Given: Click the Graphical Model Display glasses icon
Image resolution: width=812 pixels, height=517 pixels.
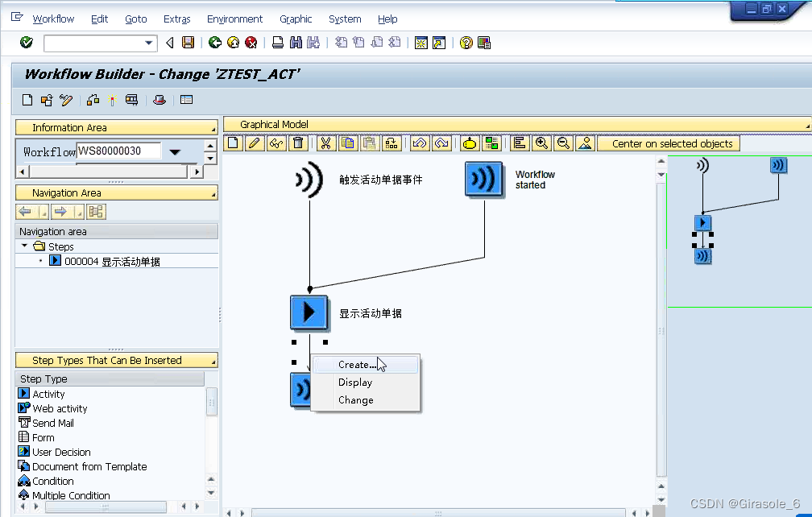Looking at the screenshot, I should 276,143.
